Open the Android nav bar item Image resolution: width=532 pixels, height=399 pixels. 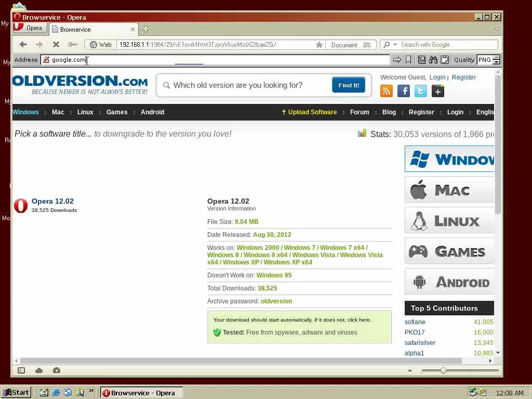pos(152,112)
